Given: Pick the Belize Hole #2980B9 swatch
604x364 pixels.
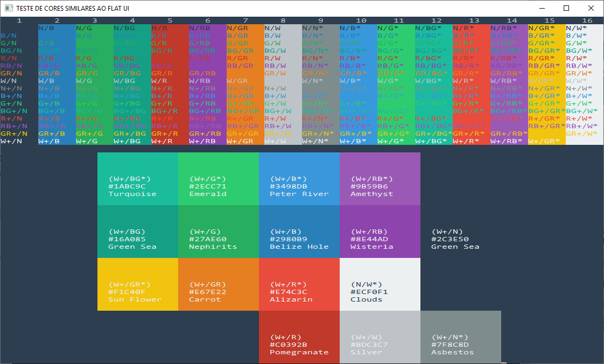Looking at the screenshot, I should tap(299, 232).
